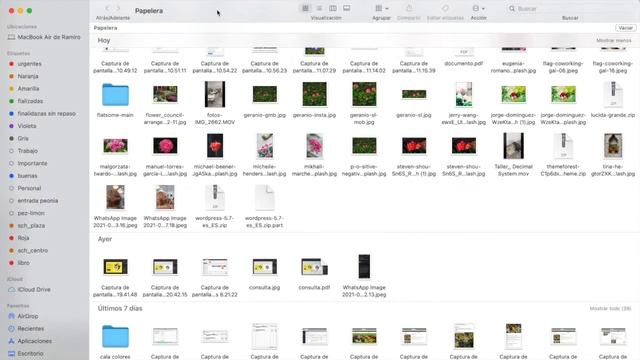640x360 pixels.
Task: Select MacBook Air de Ramiro in sidebar
Action: (x=44, y=37)
